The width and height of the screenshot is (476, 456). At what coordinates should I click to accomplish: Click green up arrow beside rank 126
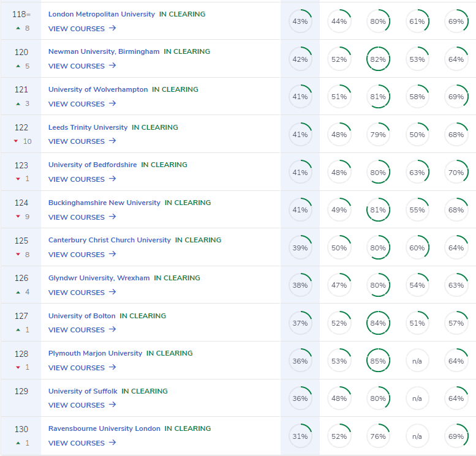point(18,292)
